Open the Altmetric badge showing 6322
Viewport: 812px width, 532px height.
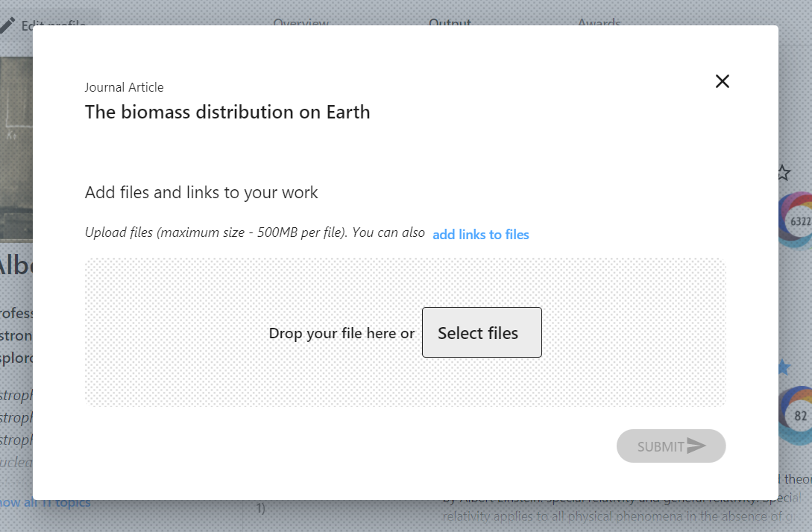[x=795, y=220]
